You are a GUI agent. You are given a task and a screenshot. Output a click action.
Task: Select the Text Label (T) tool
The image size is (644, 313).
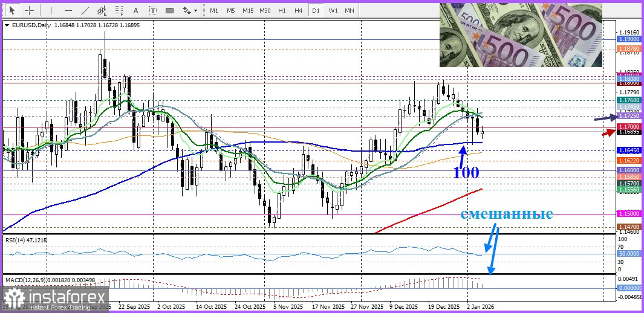pyautogui.click(x=153, y=10)
